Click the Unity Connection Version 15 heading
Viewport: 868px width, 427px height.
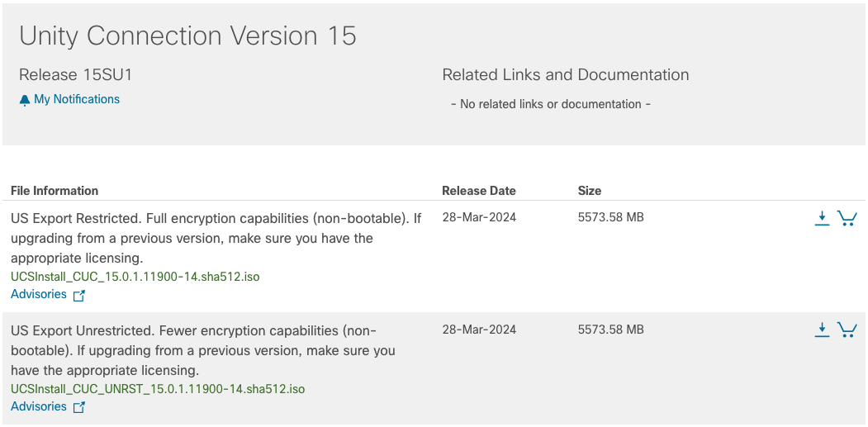187,36
